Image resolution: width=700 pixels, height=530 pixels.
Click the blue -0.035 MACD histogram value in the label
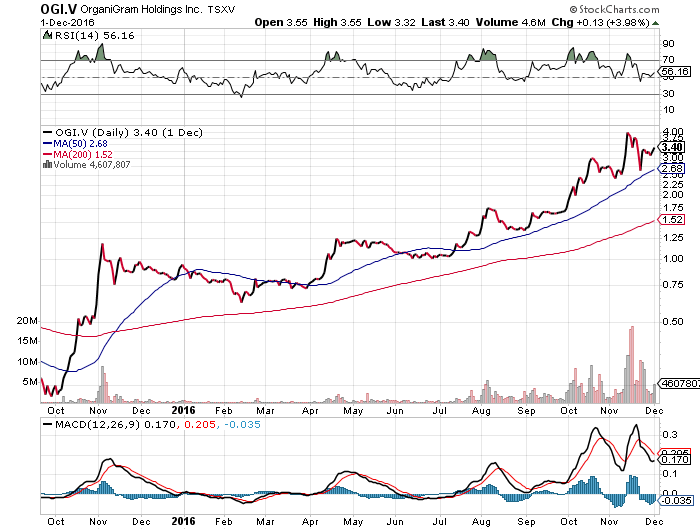242,424
